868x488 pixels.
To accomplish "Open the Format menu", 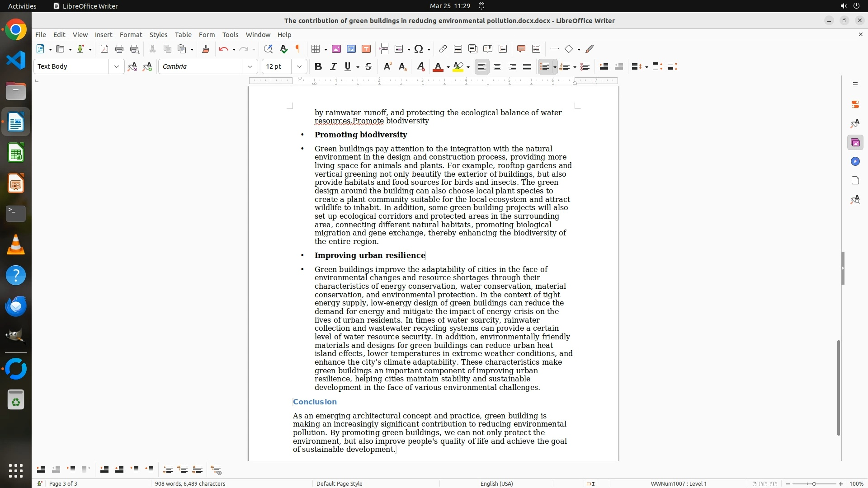I will click(x=131, y=34).
